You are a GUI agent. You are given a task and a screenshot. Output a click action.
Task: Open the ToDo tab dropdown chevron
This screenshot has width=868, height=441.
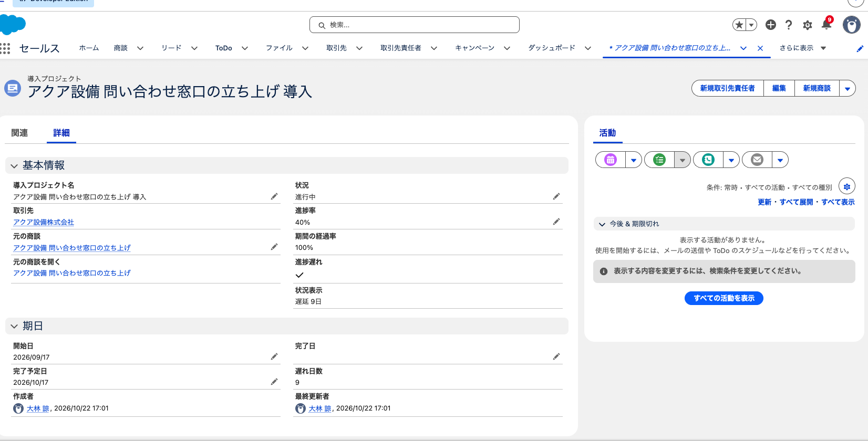pos(245,48)
